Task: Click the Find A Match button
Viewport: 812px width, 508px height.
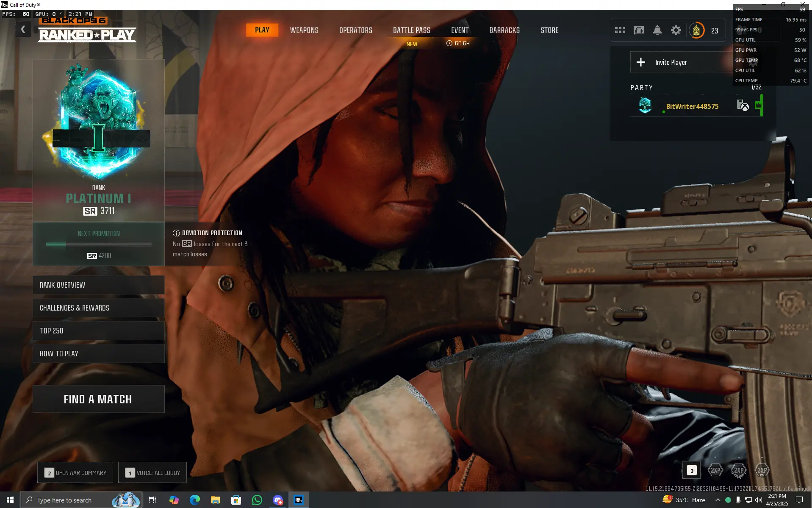Action: pyautogui.click(x=98, y=399)
